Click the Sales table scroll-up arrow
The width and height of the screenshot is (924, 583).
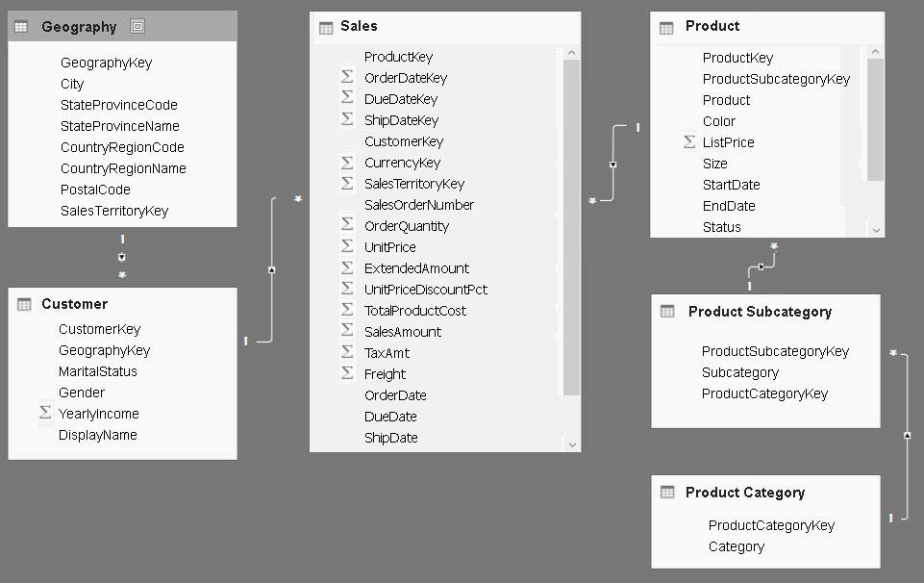571,53
